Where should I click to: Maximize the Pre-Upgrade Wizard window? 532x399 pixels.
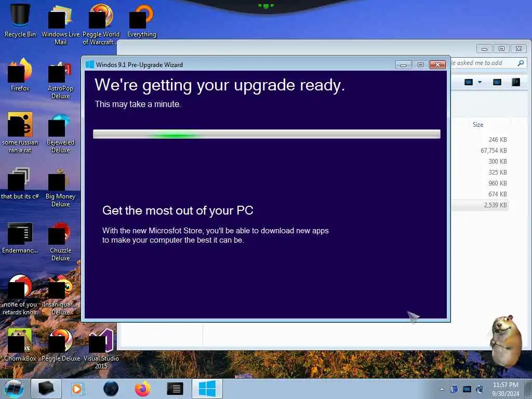[x=420, y=64]
